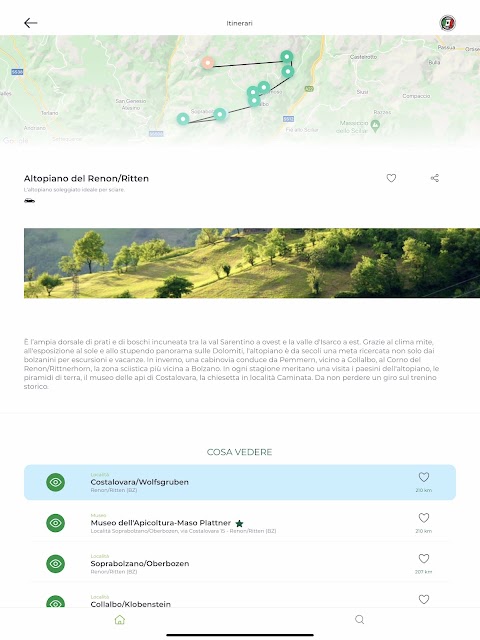Tap the eye icon for Soprabolzano/Oberbozen

(x=56, y=564)
